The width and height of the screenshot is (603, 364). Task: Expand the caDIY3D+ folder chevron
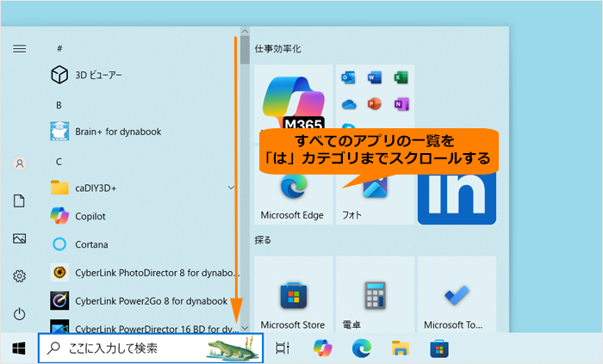pos(231,188)
